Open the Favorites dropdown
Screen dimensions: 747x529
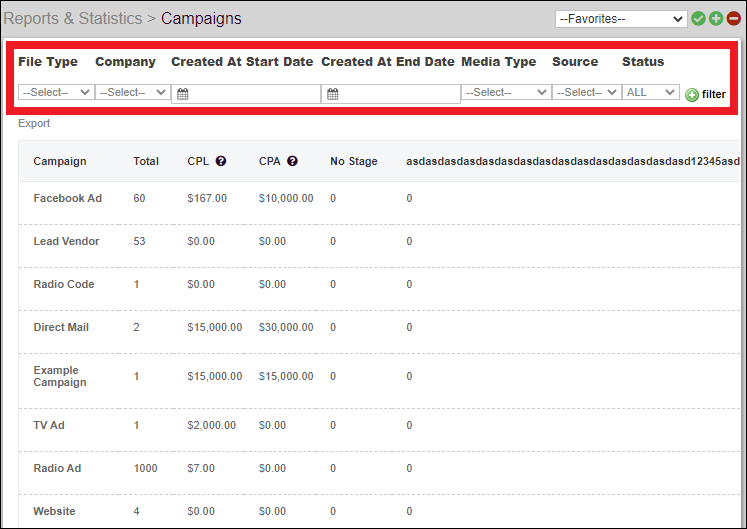tap(621, 19)
